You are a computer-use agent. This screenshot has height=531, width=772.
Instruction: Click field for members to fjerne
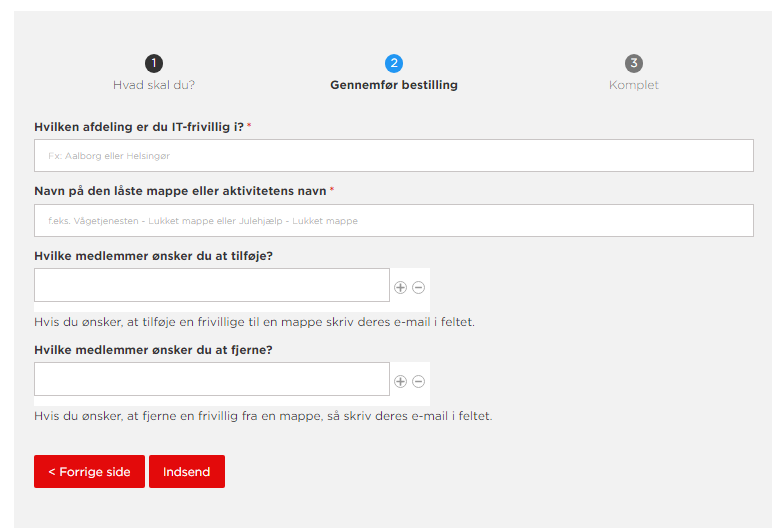point(212,379)
